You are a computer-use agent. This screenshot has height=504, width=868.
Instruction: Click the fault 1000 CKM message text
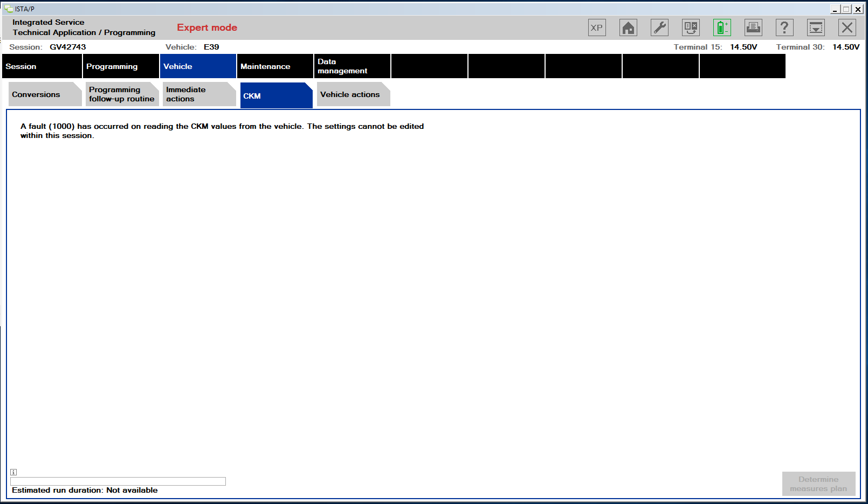coord(222,131)
